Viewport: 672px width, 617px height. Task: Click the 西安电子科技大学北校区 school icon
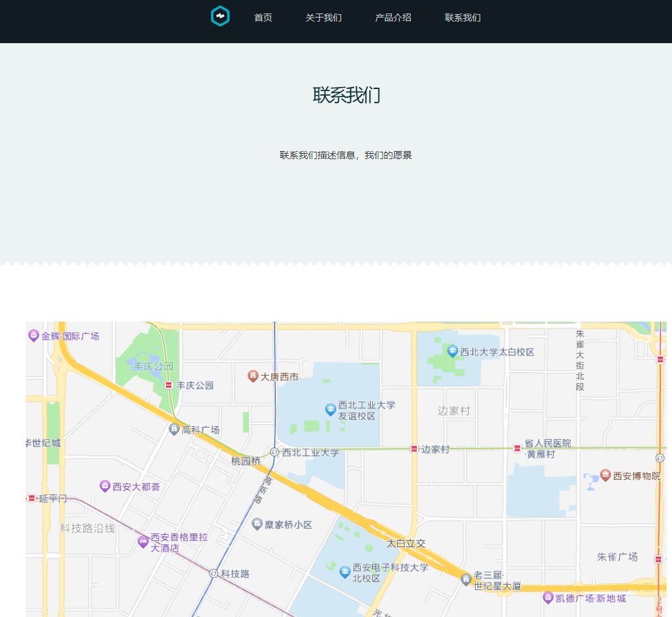point(345,572)
